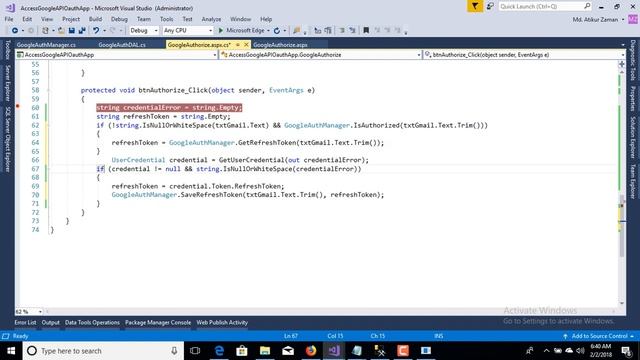Open the Analyze menu
The height and width of the screenshot is (360, 640).
coord(211,19)
